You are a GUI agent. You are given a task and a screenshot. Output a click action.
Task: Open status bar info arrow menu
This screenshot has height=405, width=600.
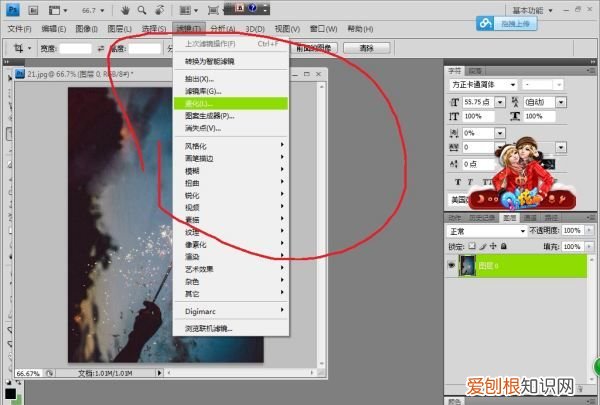click(x=159, y=372)
